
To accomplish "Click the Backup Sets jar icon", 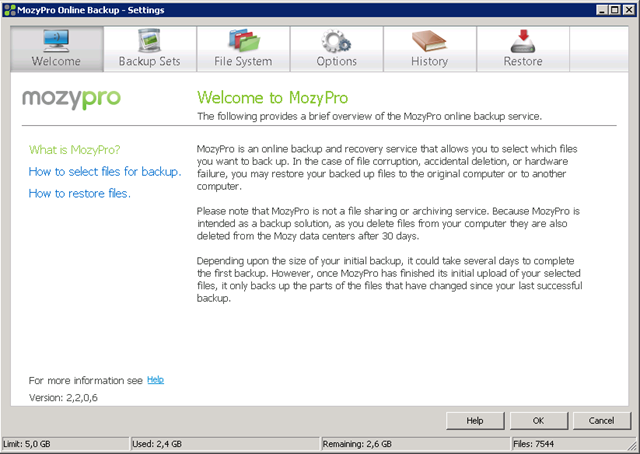I will (x=149, y=40).
